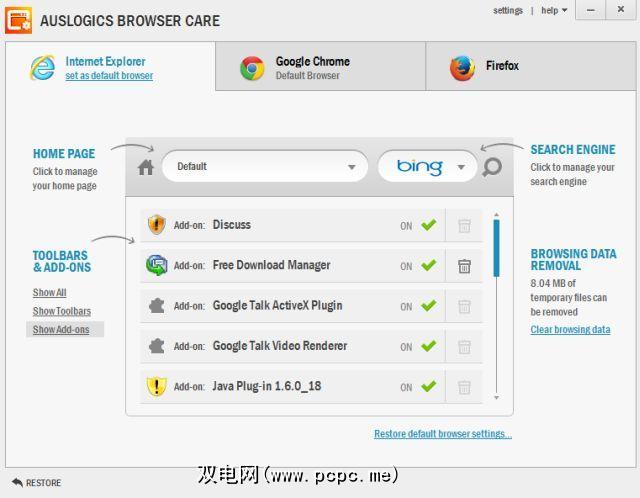Click the home page house icon
The height and width of the screenshot is (498, 640).
(146, 167)
